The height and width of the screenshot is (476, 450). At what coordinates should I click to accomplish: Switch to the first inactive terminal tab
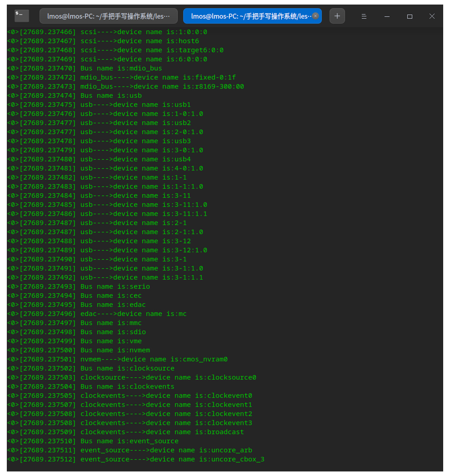click(108, 16)
